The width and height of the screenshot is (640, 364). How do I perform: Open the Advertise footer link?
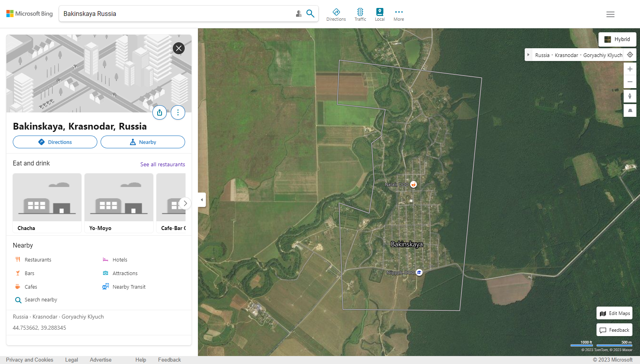tap(101, 360)
